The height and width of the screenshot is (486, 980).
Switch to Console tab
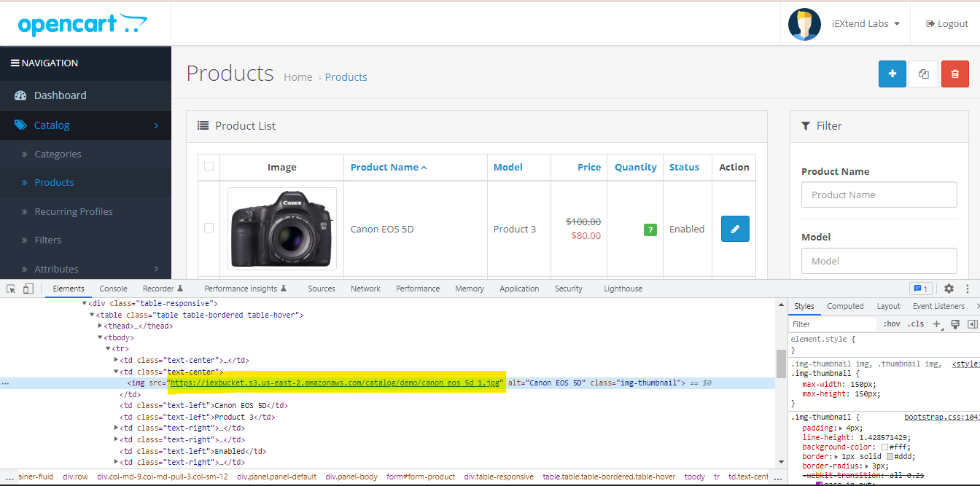[x=113, y=289]
